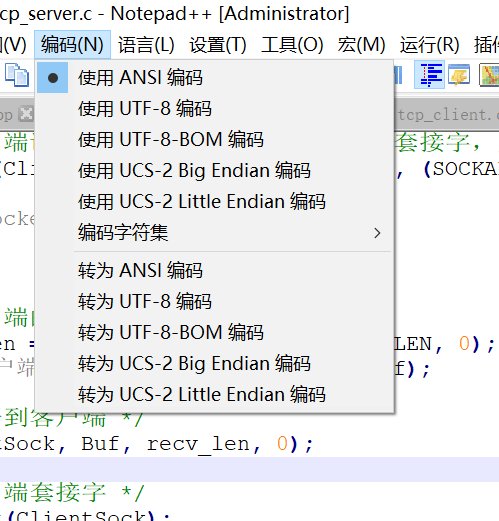Click 转为 UCS-2 Big Endian 编码

(x=215, y=363)
